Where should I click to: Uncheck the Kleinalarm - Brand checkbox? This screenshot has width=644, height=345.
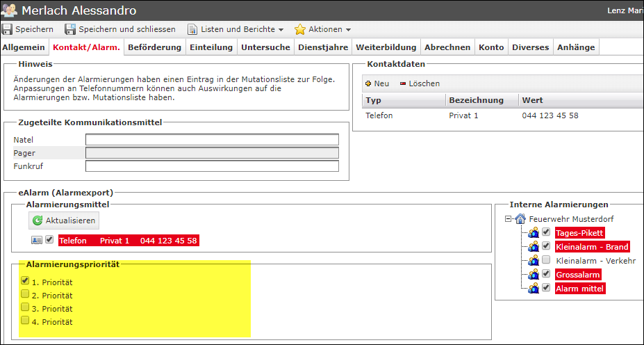coord(546,246)
